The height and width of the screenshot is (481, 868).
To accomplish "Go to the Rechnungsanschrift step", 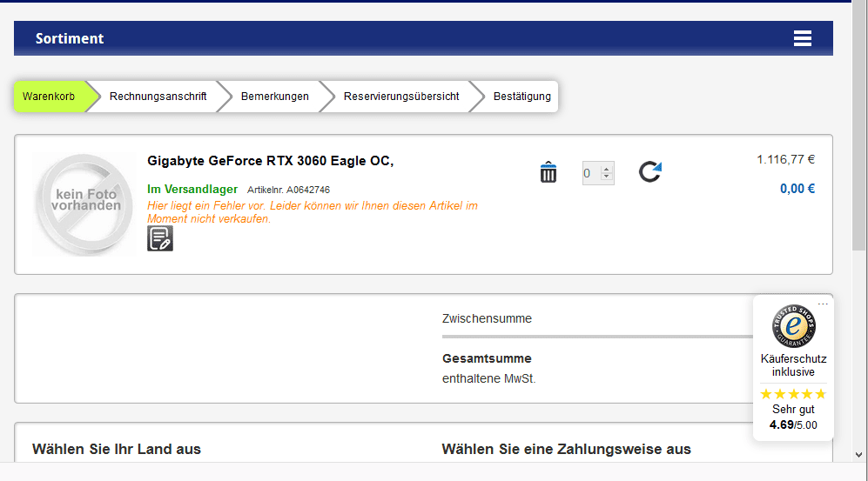I will point(158,97).
